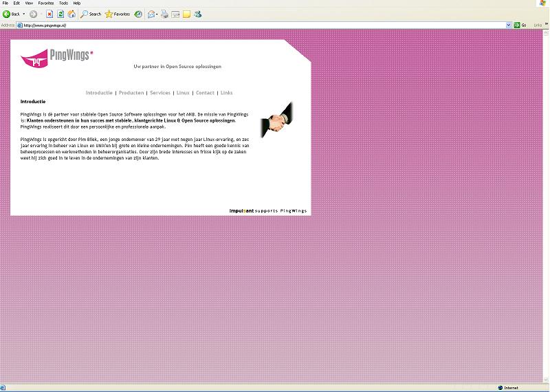
Task: Go to the browser Home page
Action: click(71, 14)
